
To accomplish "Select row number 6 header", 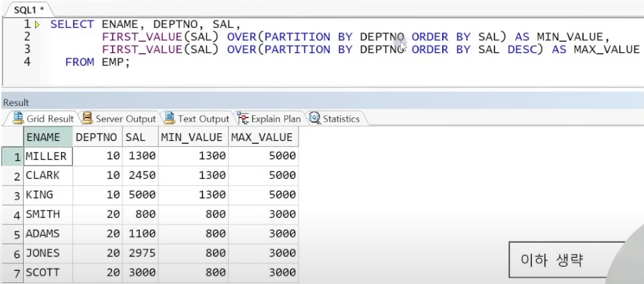I will tap(12, 254).
